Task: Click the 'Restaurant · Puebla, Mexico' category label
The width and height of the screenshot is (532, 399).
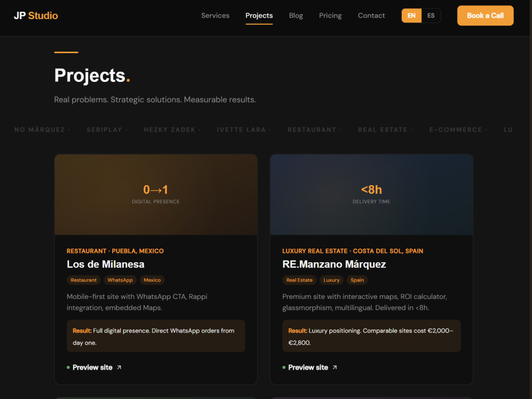Action: pyautogui.click(x=115, y=251)
